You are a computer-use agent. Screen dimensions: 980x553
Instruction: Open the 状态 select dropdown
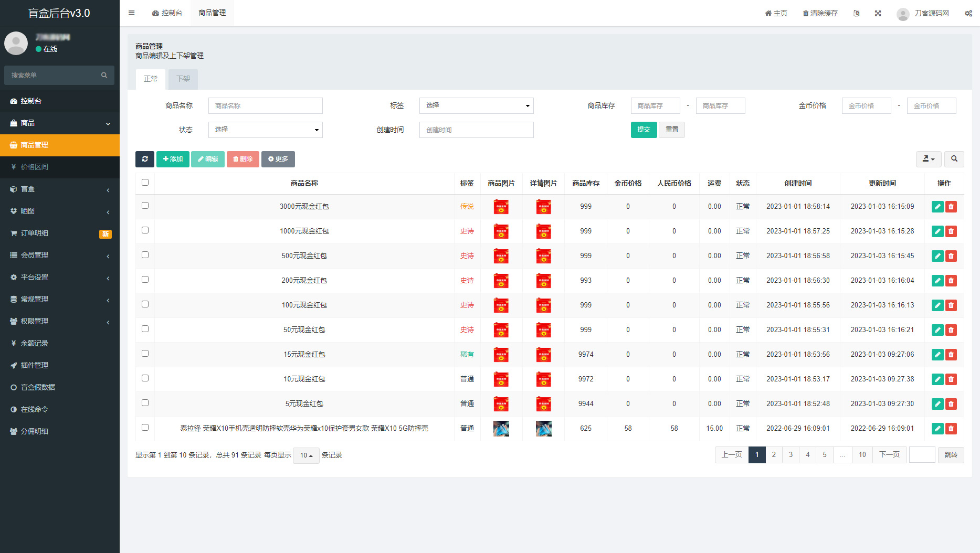pyautogui.click(x=265, y=130)
